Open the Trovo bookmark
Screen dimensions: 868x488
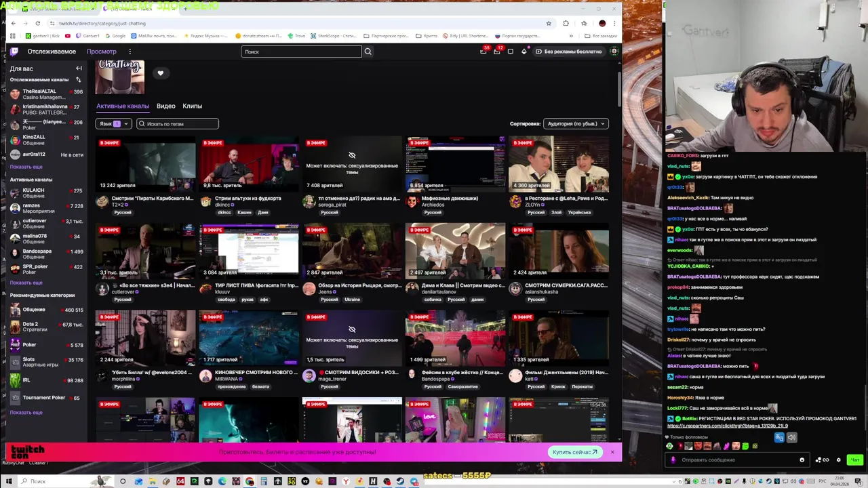point(296,36)
